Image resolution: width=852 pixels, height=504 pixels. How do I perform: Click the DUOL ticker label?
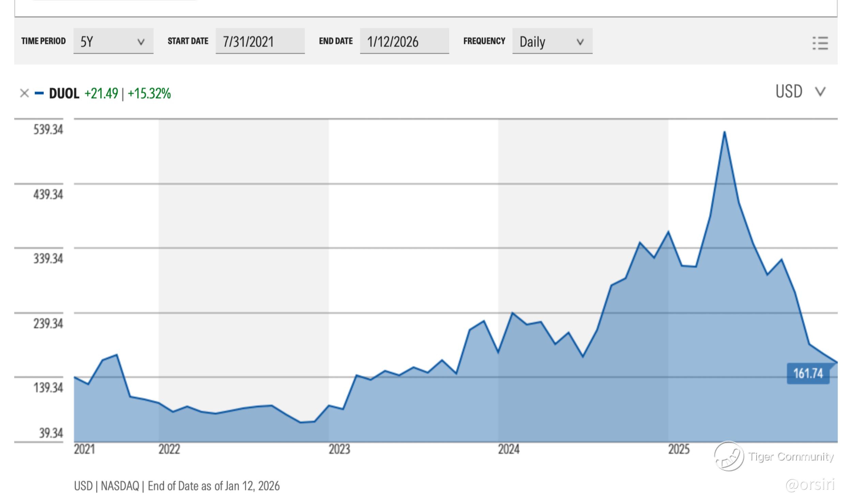coord(64,93)
